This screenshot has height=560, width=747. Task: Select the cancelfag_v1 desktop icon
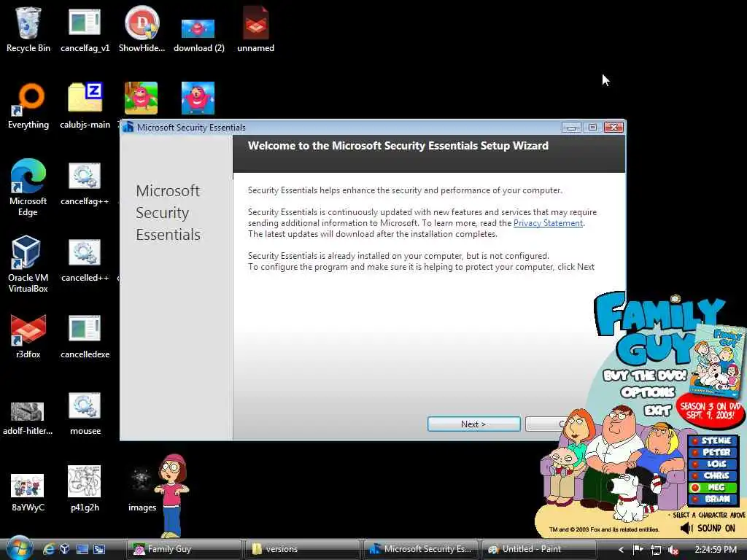(x=85, y=29)
